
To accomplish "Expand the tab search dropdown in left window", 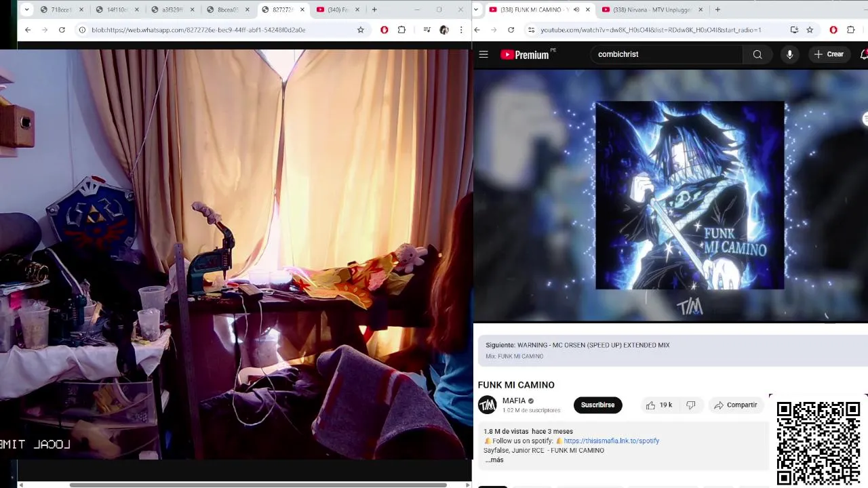I will 26,9.
